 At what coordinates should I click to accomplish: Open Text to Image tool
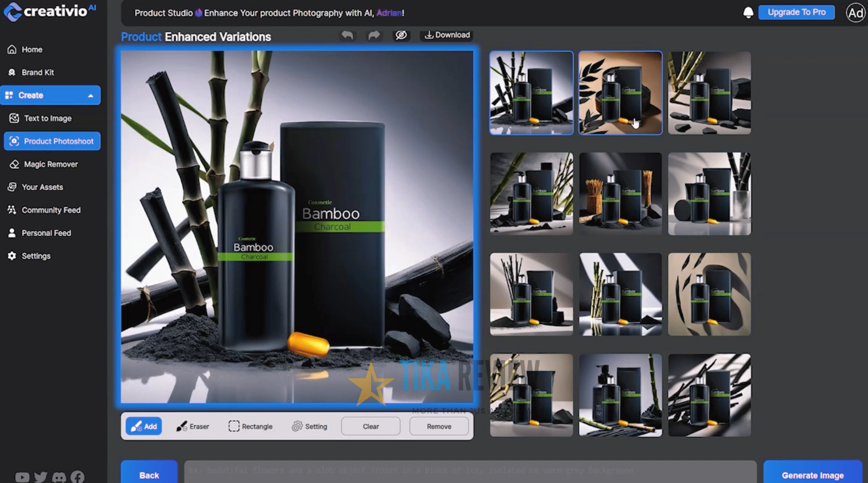47,118
